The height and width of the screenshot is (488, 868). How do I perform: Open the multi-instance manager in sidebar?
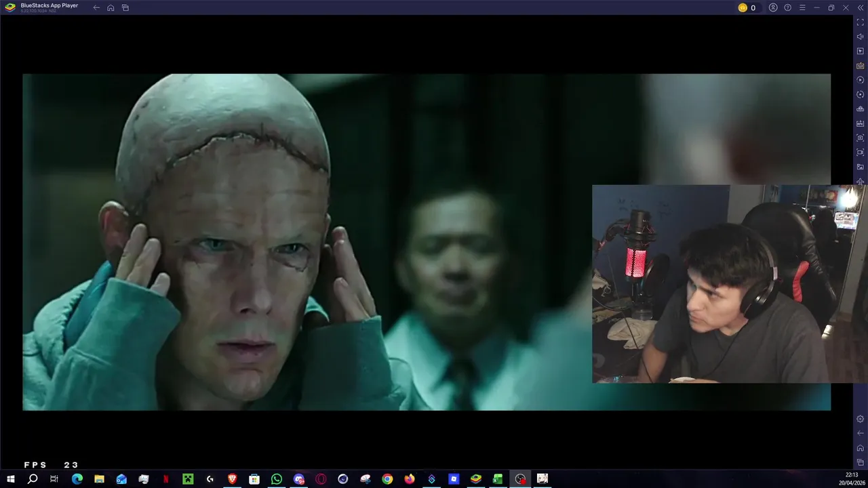coord(861,109)
